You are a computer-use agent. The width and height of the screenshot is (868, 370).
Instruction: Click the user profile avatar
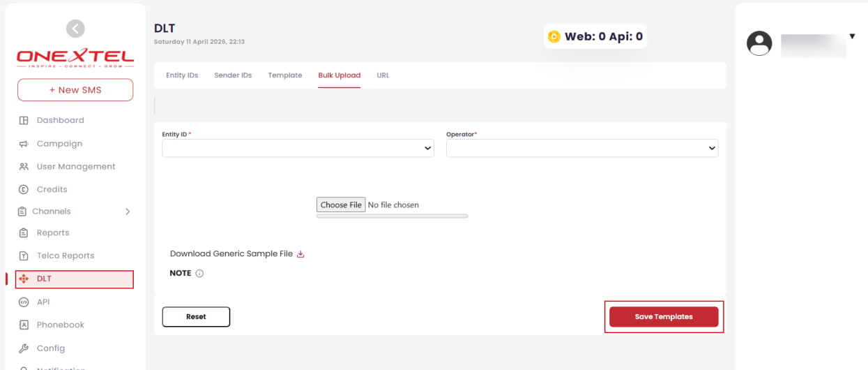pyautogui.click(x=759, y=43)
